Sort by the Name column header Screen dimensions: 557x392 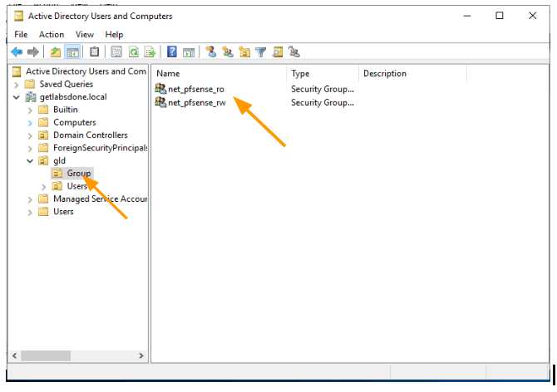click(219, 73)
